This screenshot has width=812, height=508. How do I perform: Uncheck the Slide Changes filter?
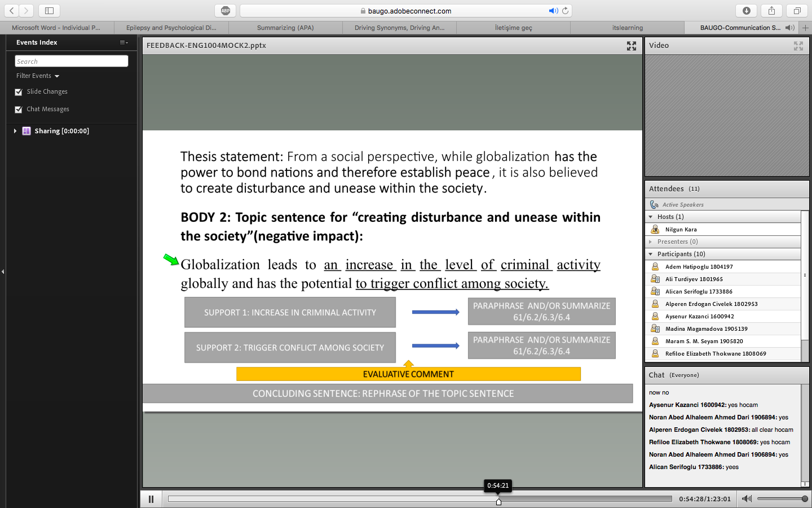tap(19, 92)
